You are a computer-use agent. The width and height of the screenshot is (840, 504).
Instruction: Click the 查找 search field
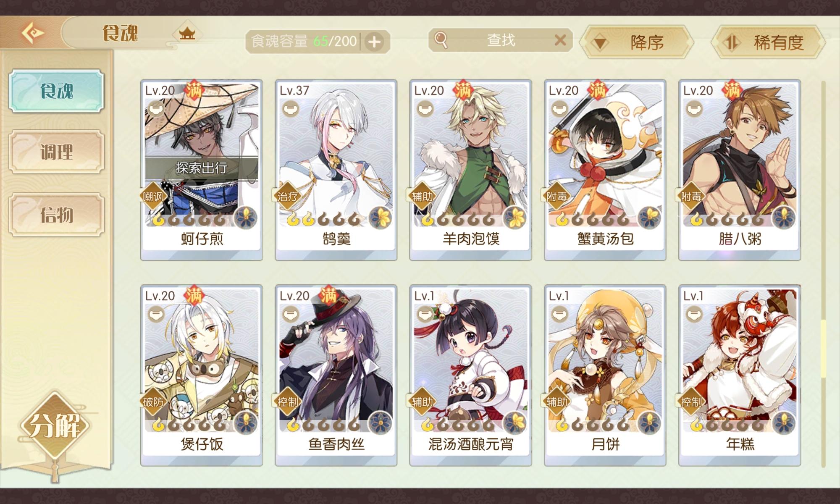click(x=501, y=40)
